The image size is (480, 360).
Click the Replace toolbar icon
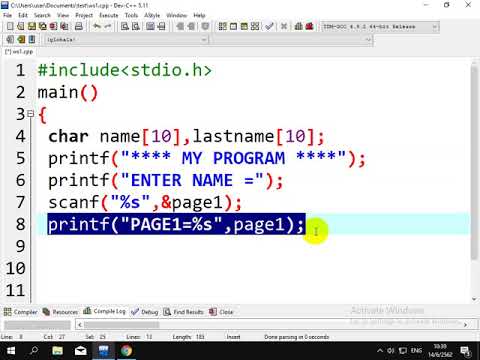click(x=136, y=26)
